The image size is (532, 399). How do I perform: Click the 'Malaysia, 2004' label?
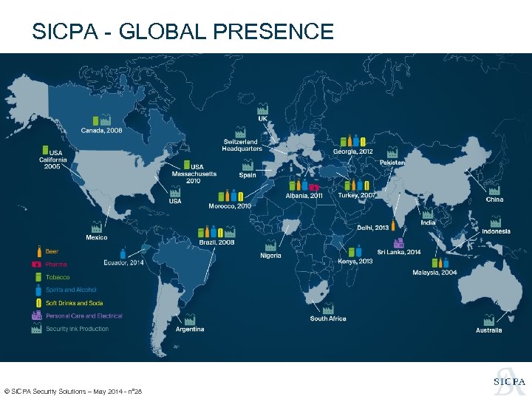(x=434, y=273)
